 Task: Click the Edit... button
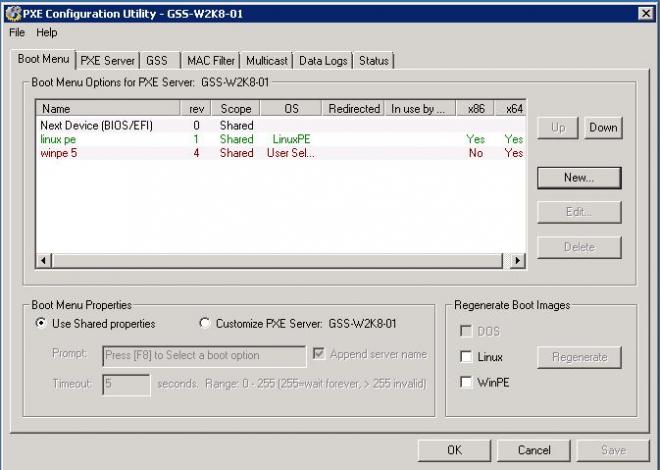pos(579,212)
